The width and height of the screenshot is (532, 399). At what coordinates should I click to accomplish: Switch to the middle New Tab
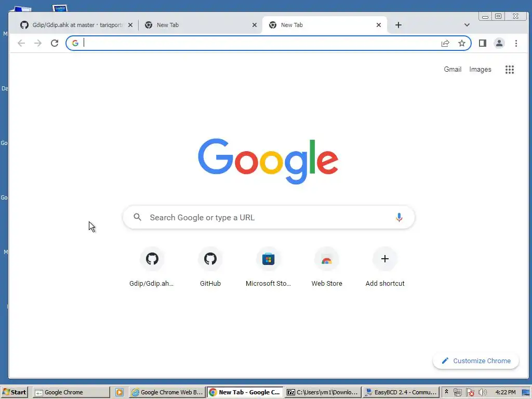click(200, 25)
